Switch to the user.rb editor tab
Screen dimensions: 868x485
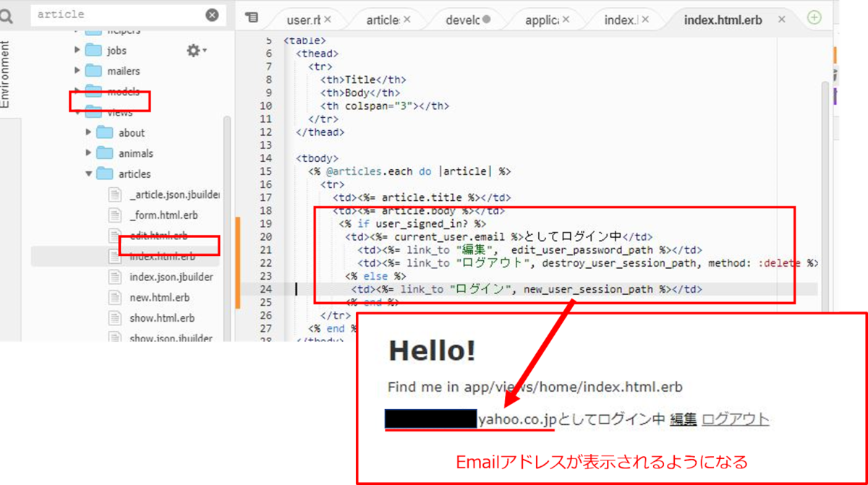[303, 20]
